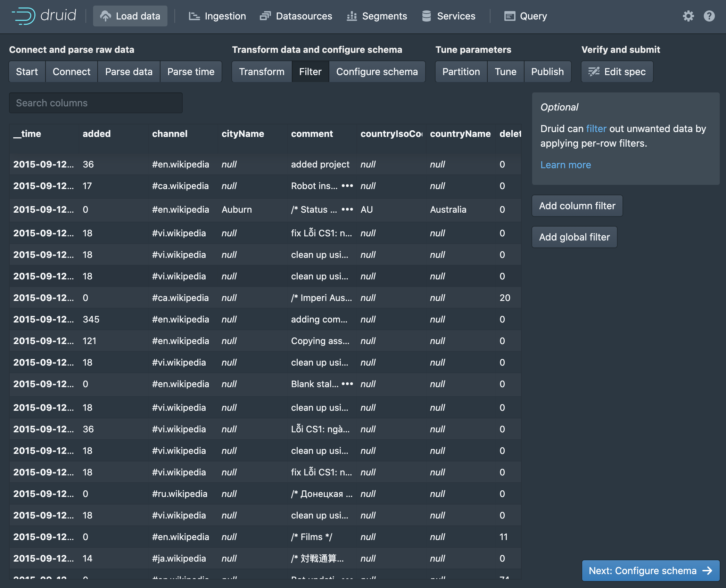Image resolution: width=726 pixels, height=588 pixels.
Task: Open the help question mark menu
Action: (x=709, y=16)
